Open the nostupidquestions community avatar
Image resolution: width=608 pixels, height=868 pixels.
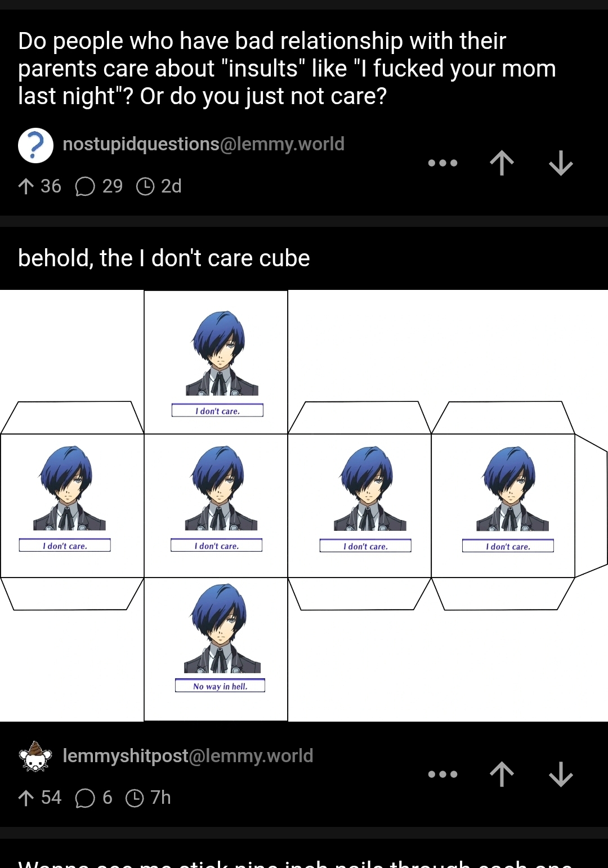[35, 145]
